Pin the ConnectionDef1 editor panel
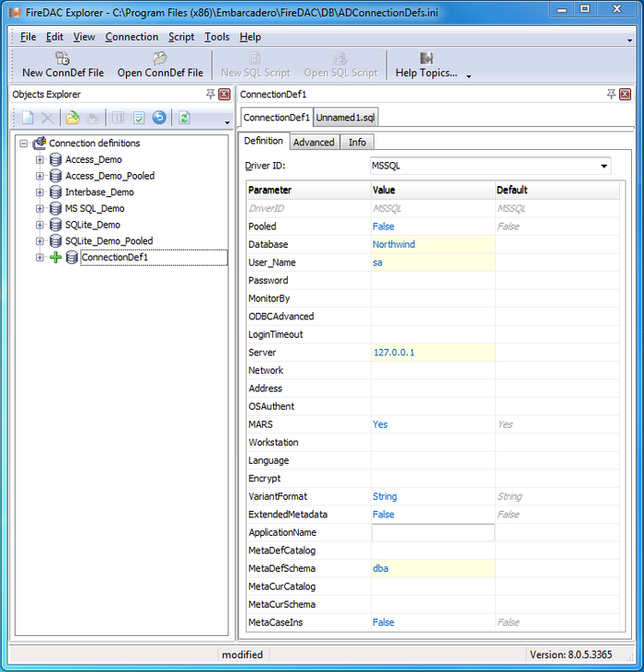The width and height of the screenshot is (644, 672). [611, 94]
